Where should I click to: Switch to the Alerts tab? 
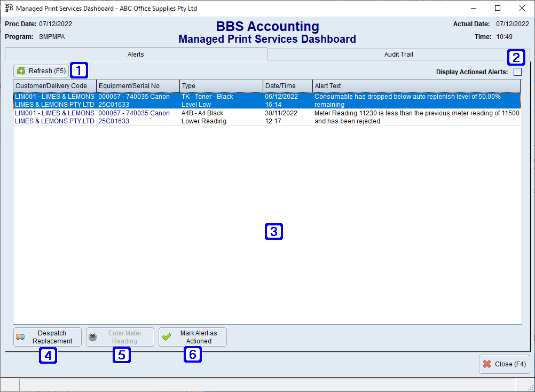coord(135,54)
